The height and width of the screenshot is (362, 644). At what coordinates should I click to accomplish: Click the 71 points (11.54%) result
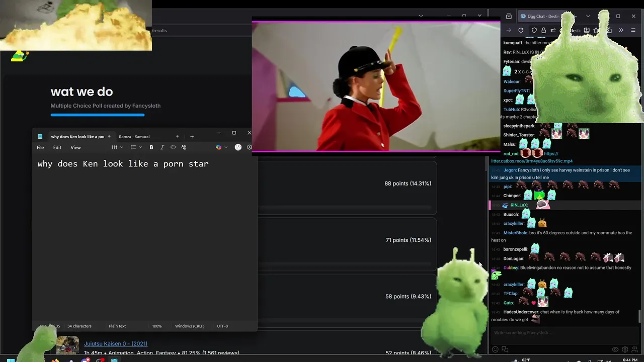[x=408, y=240]
